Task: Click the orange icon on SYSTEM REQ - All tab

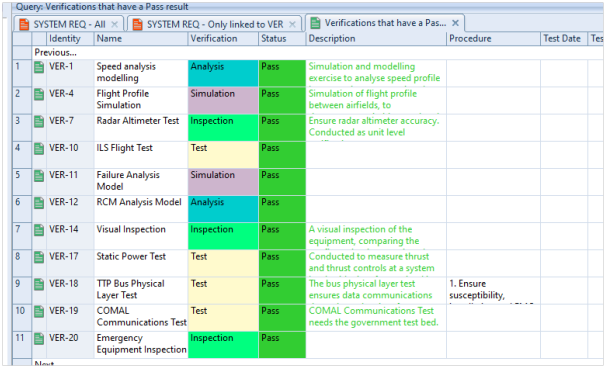Action: point(24,24)
